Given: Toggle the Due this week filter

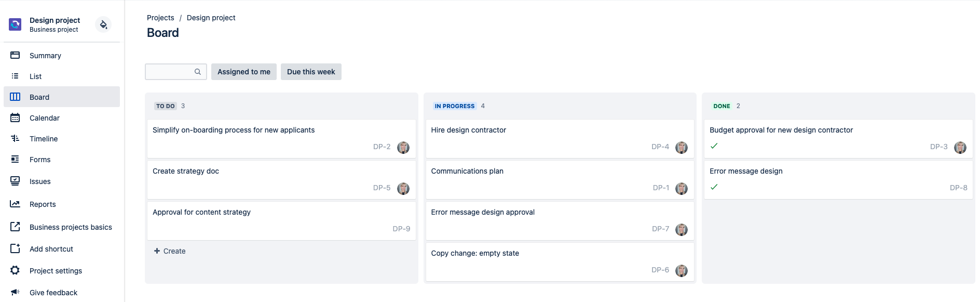Looking at the screenshot, I should 311,72.
